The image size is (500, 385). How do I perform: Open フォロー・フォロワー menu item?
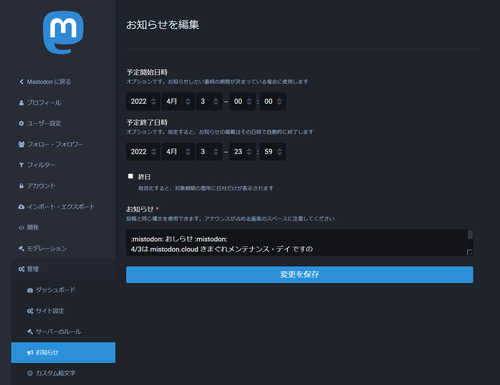(x=63, y=144)
